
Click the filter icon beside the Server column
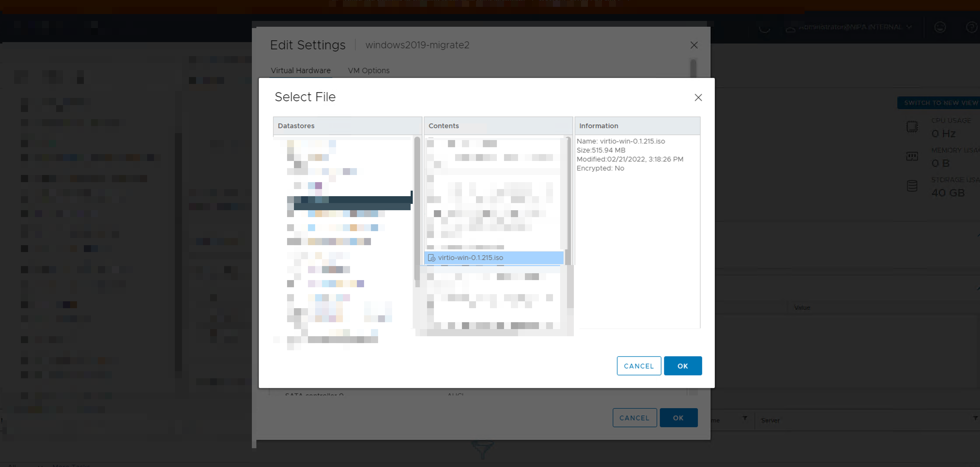coord(975,418)
